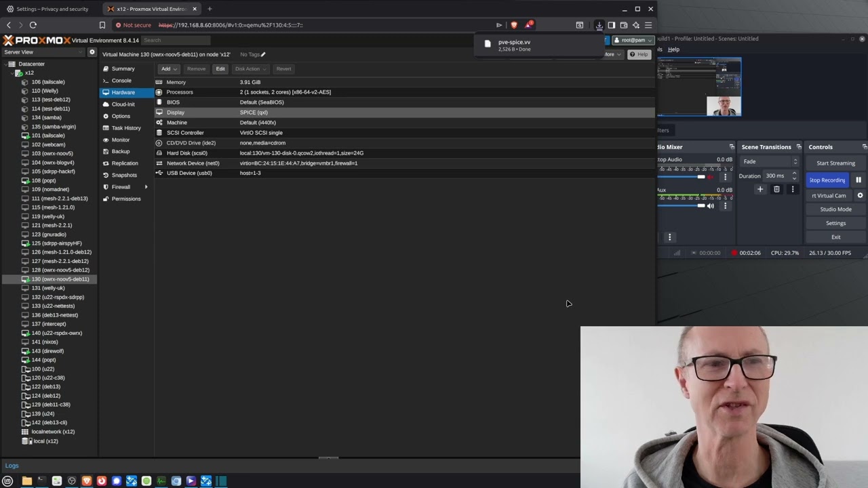The width and height of the screenshot is (868, 488).
Task: Open the Brave Wallet icon
Action: pos(624,25)
